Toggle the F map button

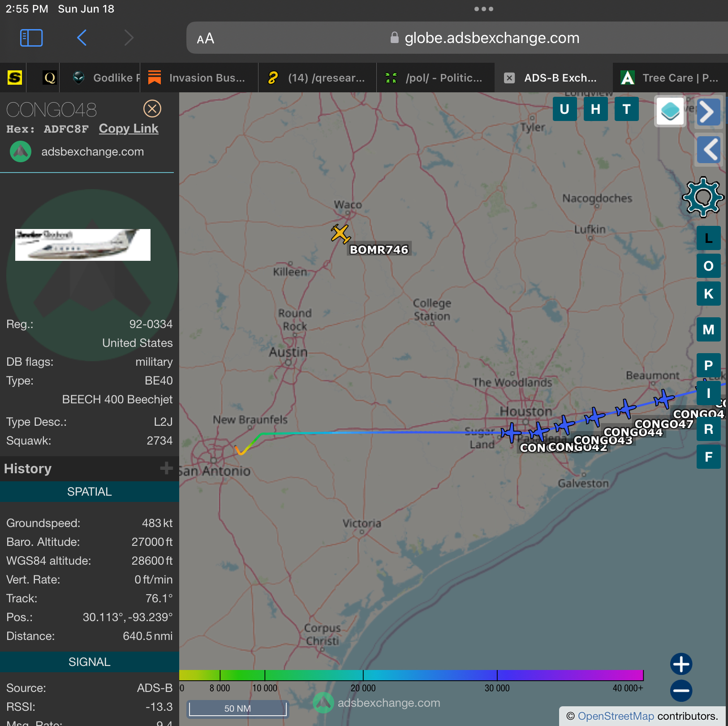tap(709, 457)
